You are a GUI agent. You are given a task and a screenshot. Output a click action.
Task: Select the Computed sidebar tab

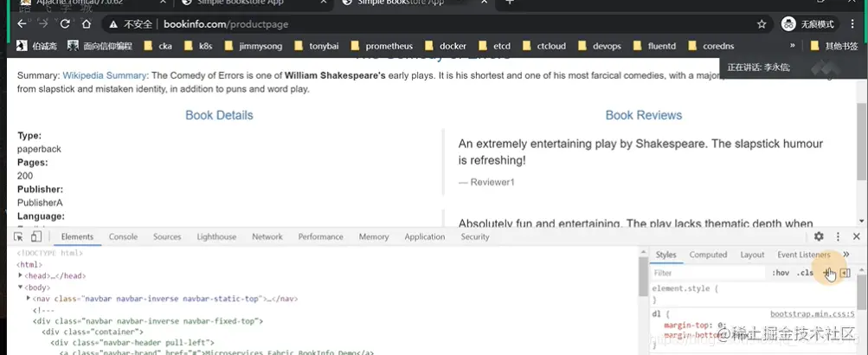click(708, 255)
